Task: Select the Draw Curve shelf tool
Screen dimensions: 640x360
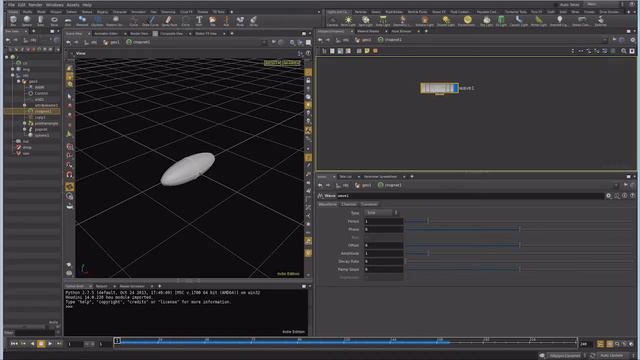Action: tap(151, 21)
